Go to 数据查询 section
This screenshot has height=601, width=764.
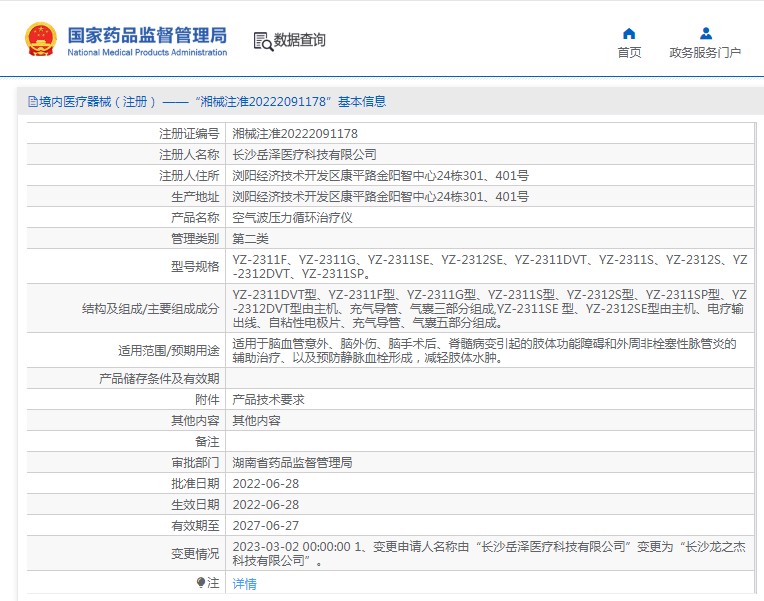pos(300,41)
